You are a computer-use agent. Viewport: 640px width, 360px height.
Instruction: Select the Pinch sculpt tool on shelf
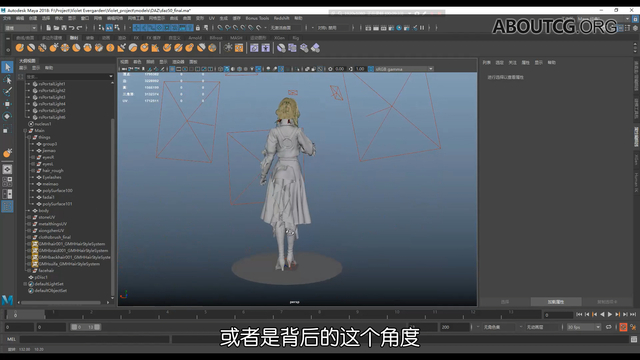coord(65,48)
